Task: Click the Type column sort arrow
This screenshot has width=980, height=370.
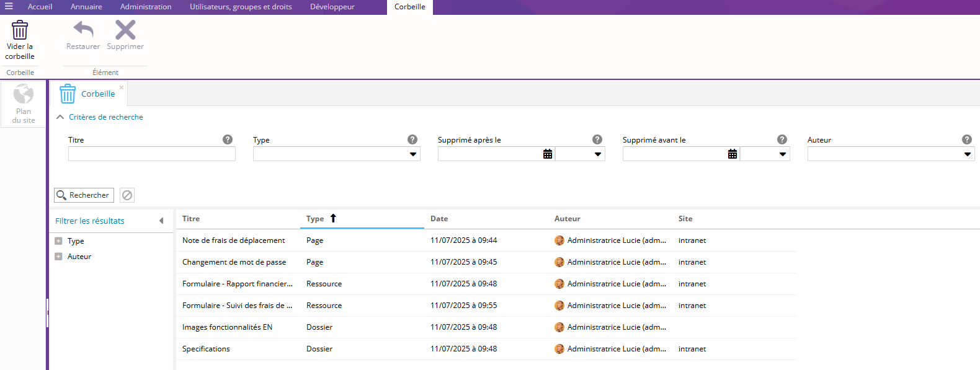Action: 333,218
